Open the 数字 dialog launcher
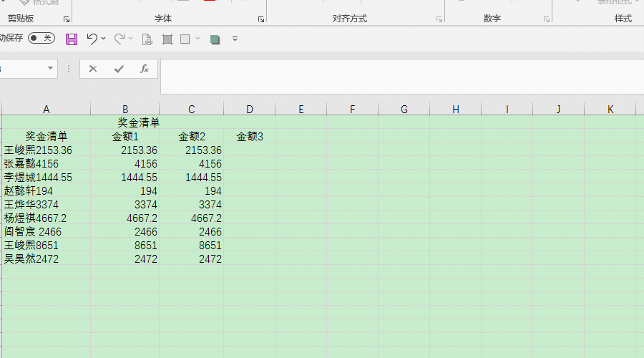The image size is (644, 358). (x=546, y=19)
